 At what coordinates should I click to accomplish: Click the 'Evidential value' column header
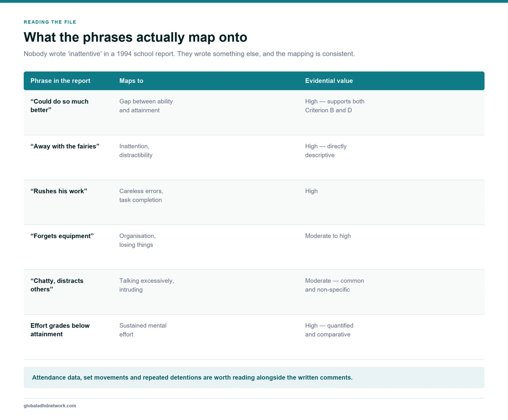329,81
